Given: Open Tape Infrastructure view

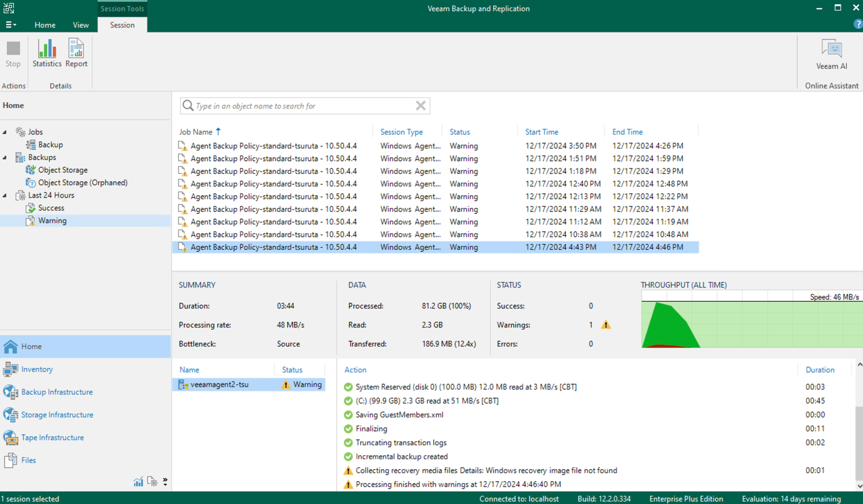Looking at the screenshot, I should (85, 438).
